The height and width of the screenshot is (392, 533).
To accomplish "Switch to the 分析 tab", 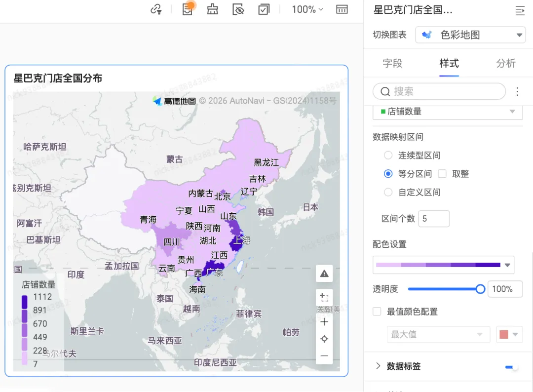I will (x=506, y=63).
